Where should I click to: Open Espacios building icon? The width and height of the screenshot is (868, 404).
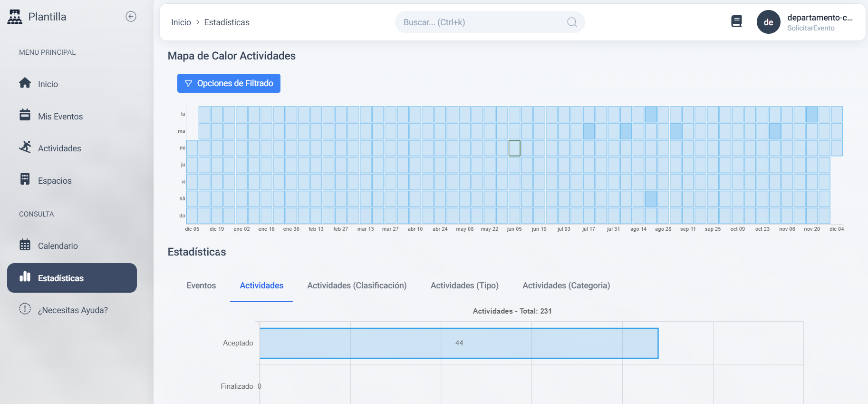coord(25,179)
